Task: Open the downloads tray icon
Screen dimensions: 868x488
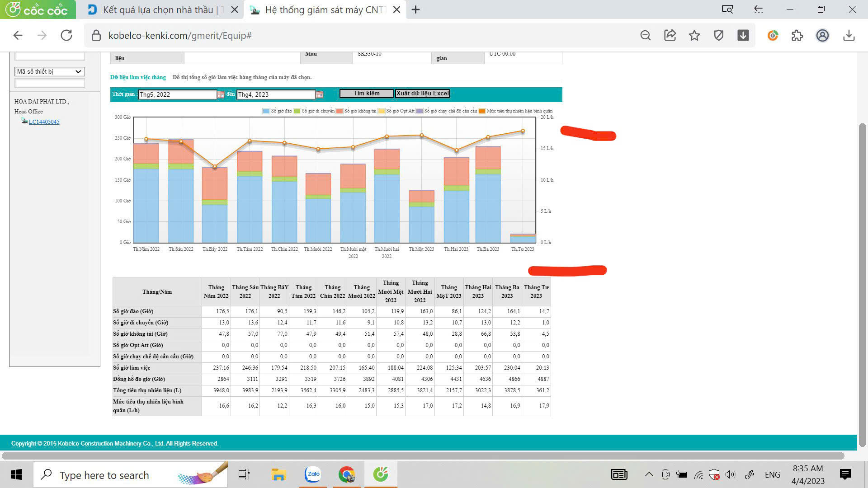Action: [x=849, y=35]
